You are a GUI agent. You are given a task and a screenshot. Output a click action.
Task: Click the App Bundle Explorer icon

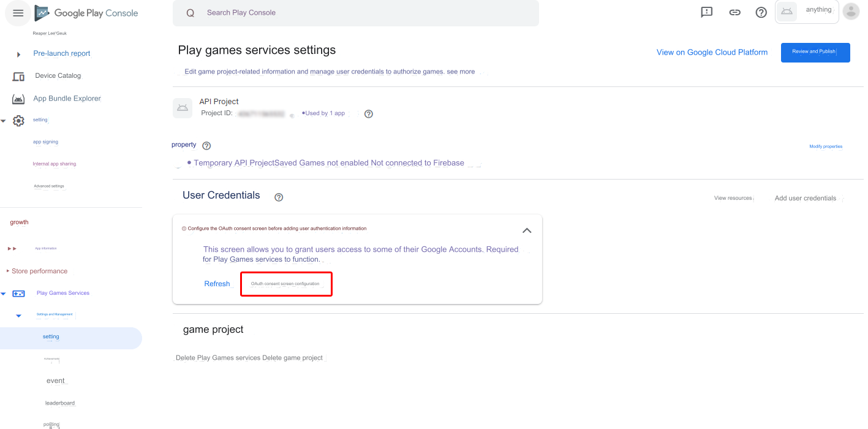click(x=18, y=99)
